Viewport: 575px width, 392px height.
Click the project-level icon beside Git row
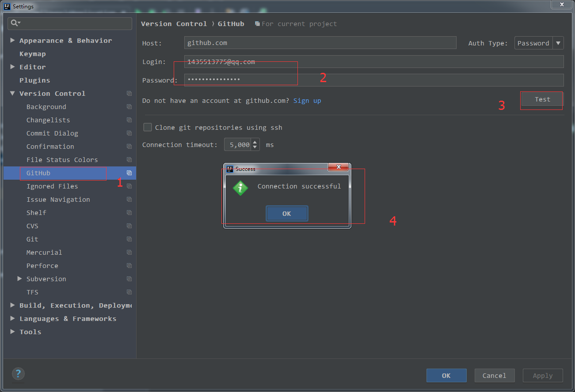click(x=129, y=239)
